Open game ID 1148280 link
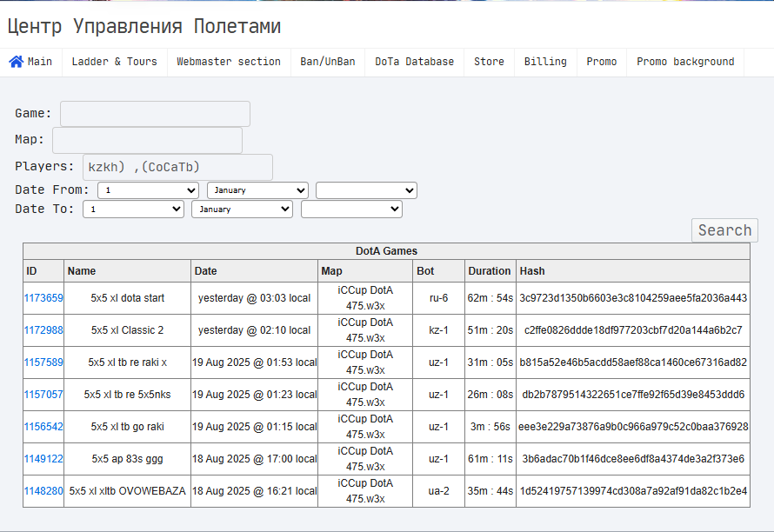The height and width of the screenshot is (532, 774). (43, 491)
